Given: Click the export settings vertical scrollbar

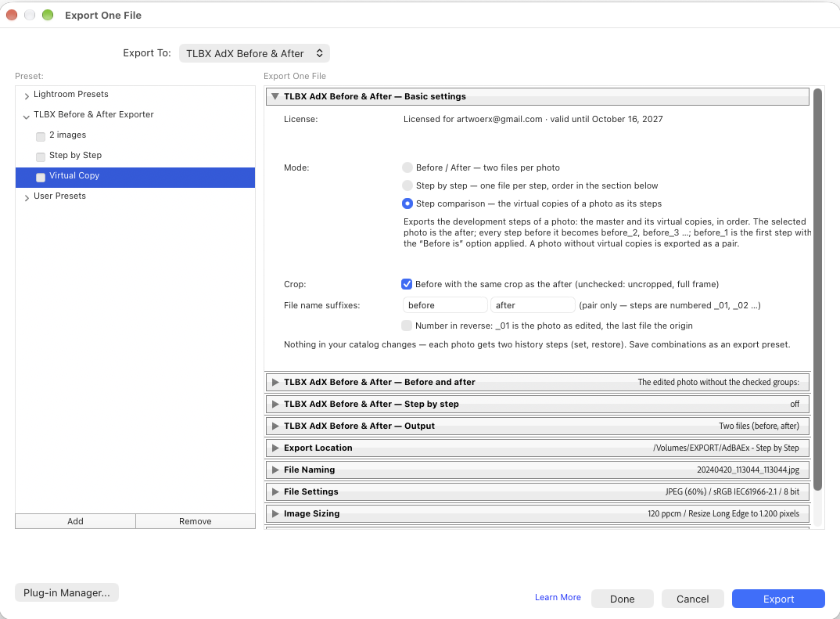Looking at the screenshot, I should (x=817, y=290).
